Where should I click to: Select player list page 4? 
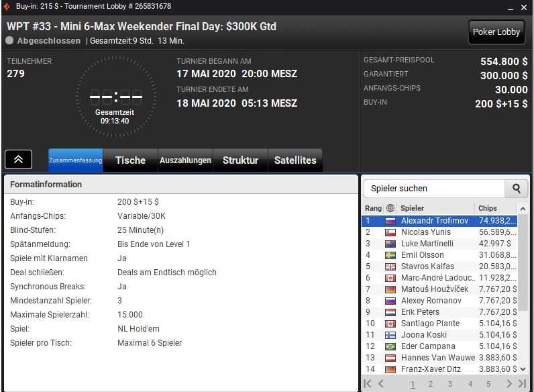click(x=470, y=384)
